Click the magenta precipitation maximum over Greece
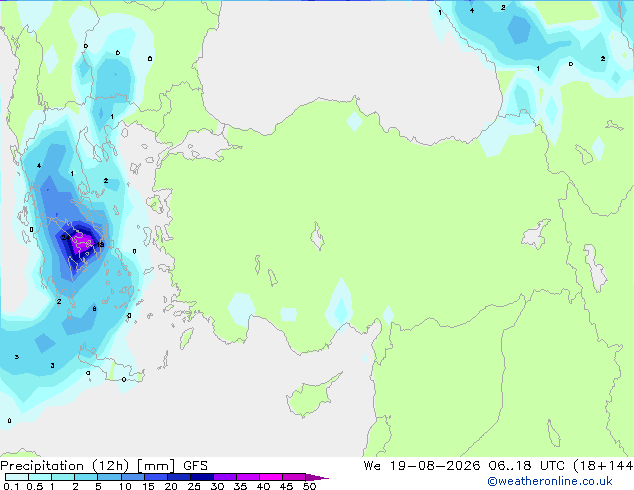 pos(83,244)
